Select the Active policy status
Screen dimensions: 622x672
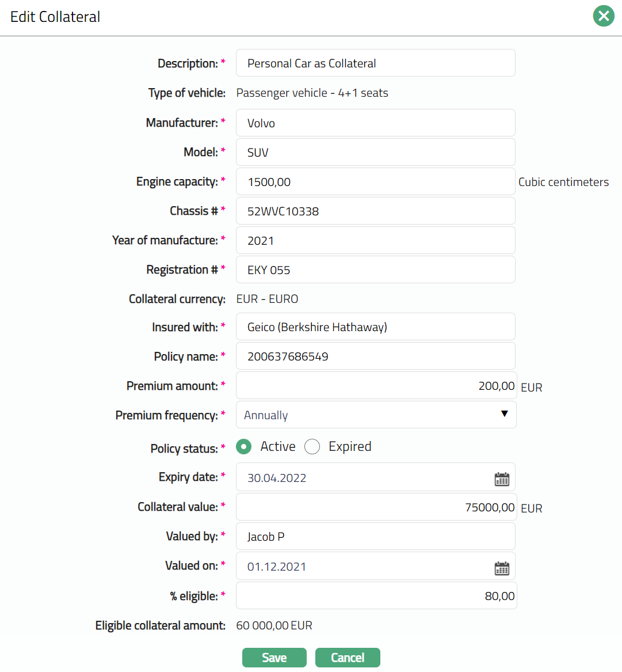click(x=244, y=447)
